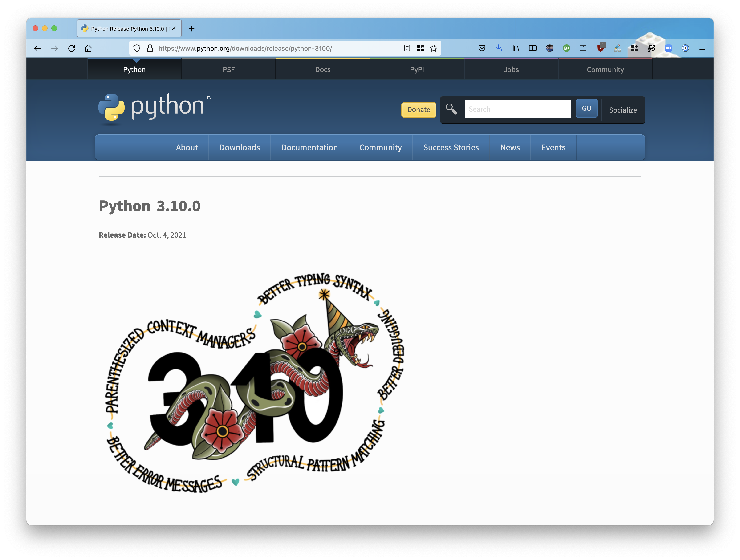This screenshot has height=560, width=740.
Task: Click the uBlock Origin shield icon
Action: [601, 48]
